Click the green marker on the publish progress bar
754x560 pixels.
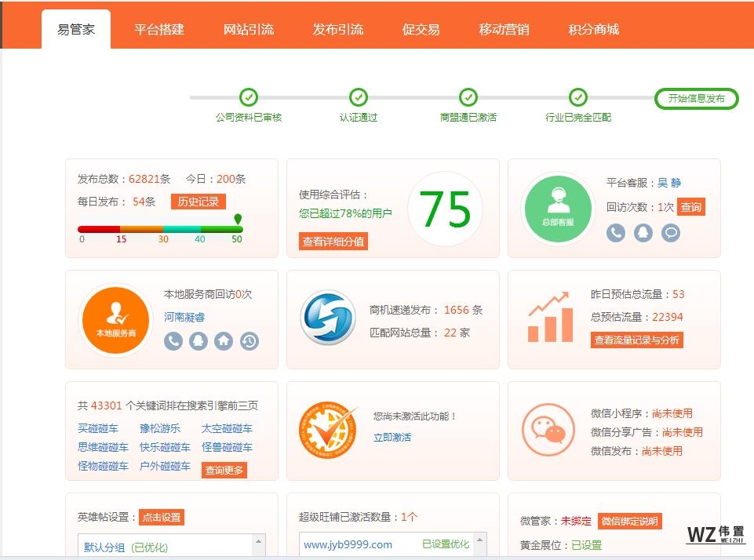pyautogui.click(x=238, y=220)
